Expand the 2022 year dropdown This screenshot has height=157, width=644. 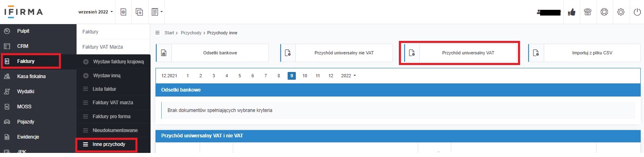(x=349, y=76)
